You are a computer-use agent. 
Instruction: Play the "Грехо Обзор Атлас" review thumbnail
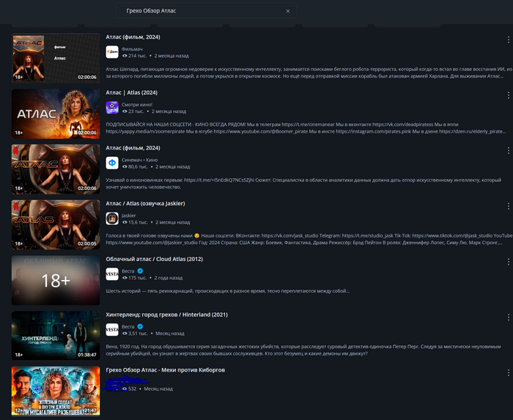56,391
